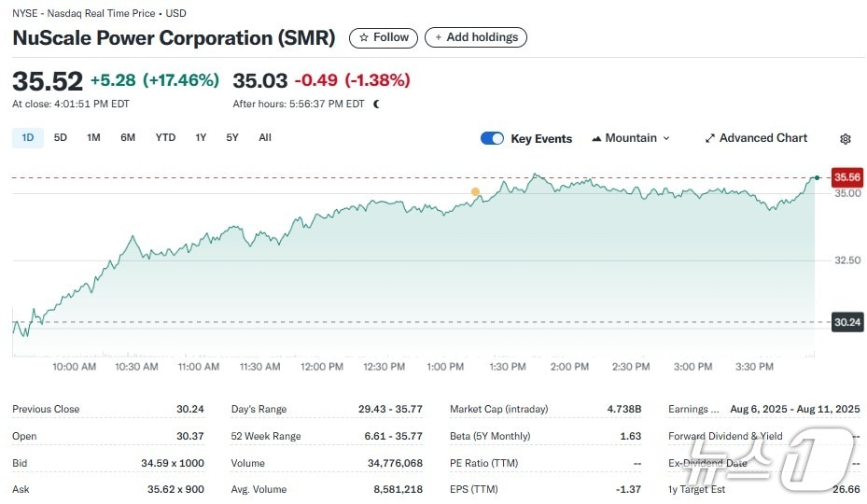View the 5Y chart range
This screenshot has height=504, width=867.
tap(232, 138)
